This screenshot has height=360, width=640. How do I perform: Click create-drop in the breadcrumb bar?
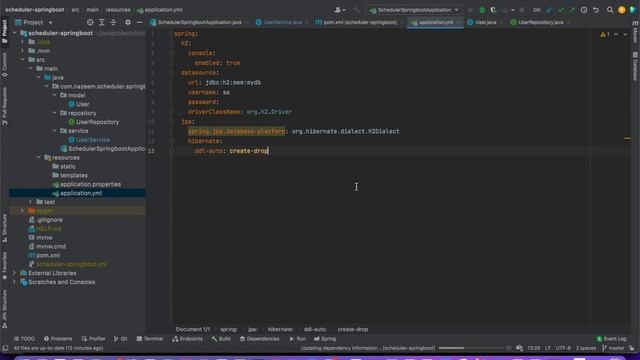click(353, 329)
